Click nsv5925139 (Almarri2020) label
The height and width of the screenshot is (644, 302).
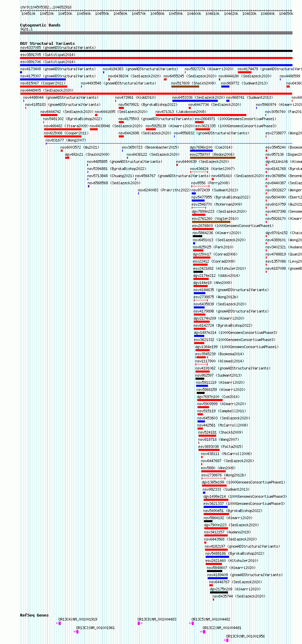170,126
